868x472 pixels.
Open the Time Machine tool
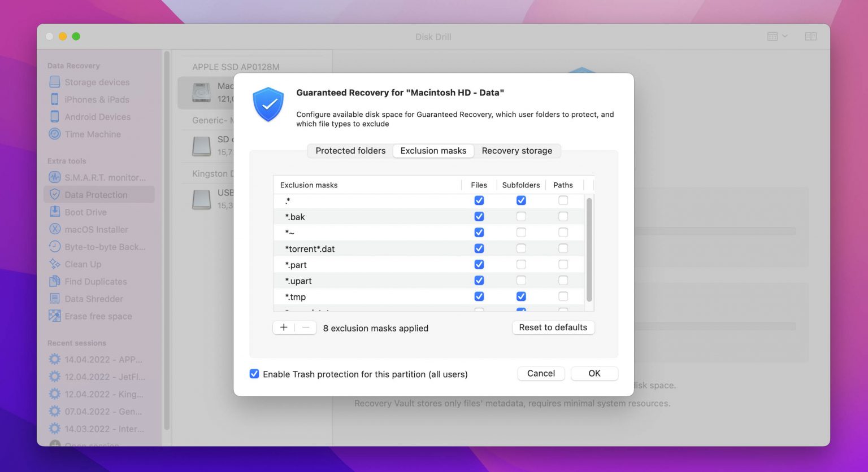[x=93, y=134]
